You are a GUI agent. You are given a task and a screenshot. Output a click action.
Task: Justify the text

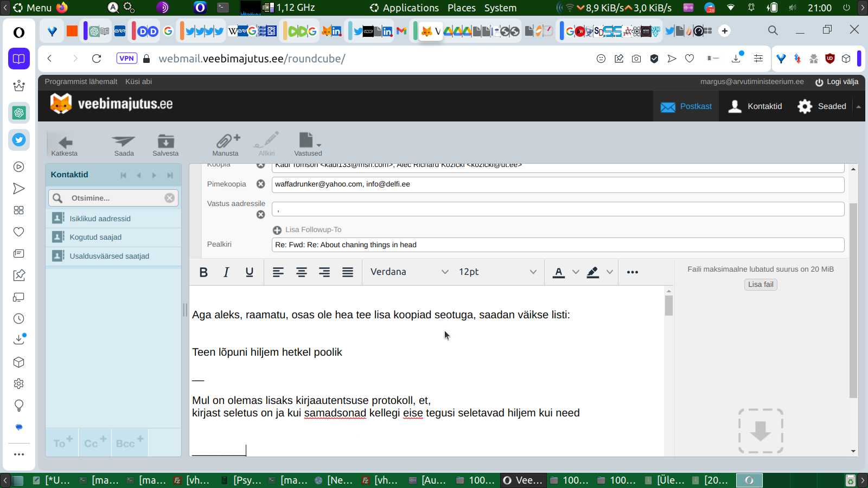(x=348, y=272)
